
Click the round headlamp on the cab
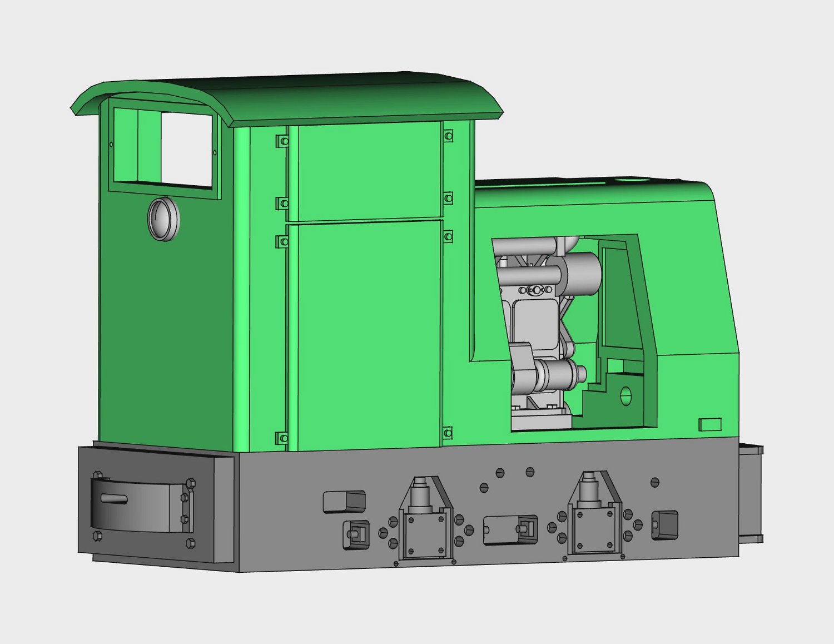click(163, 219)
